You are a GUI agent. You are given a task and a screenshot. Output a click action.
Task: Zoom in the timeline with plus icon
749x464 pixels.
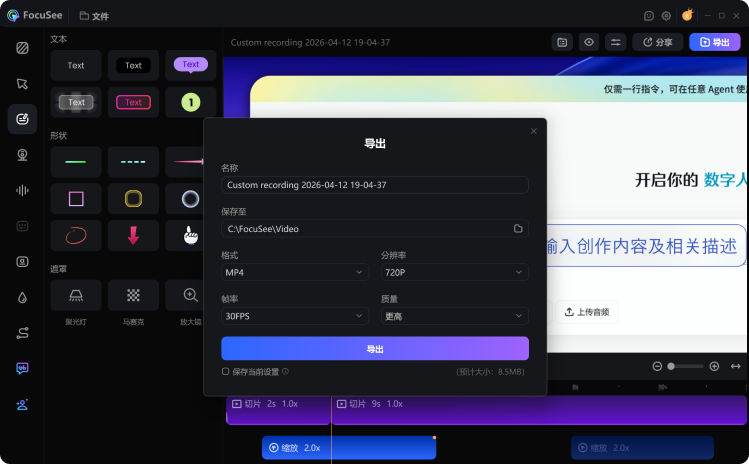coord(714,366)
